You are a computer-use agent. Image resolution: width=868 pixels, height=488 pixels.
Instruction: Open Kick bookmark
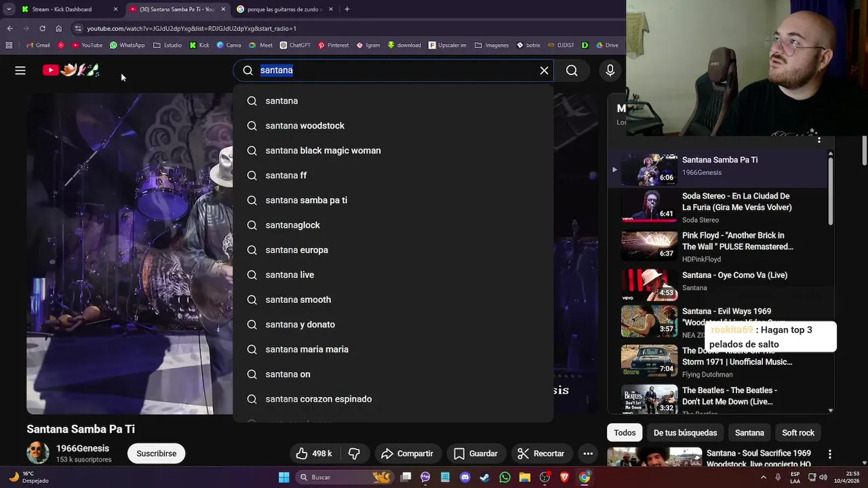coord(199,45)
